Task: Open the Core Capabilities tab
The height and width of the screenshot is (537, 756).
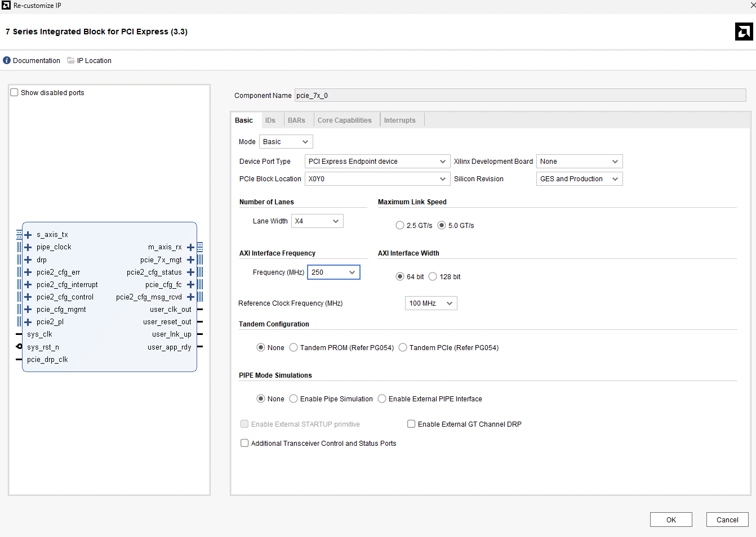Action: [x=344, y=120]
